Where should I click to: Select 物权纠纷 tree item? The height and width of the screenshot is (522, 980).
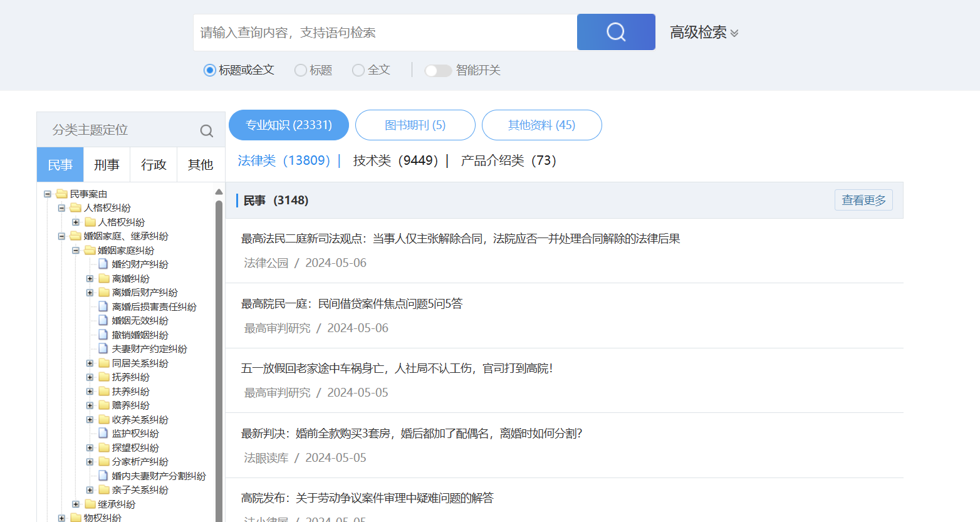(x=102, y=518)
